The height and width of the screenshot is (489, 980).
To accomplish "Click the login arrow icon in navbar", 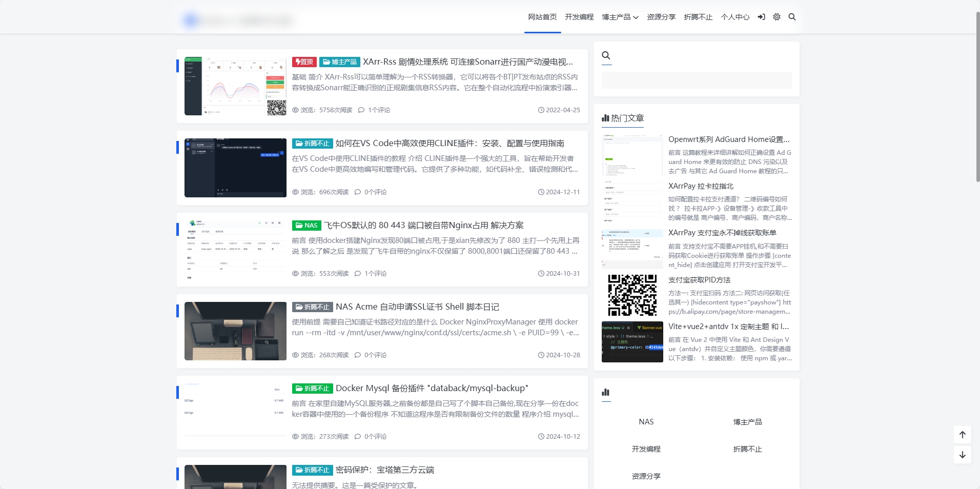I will coord(761,17).
